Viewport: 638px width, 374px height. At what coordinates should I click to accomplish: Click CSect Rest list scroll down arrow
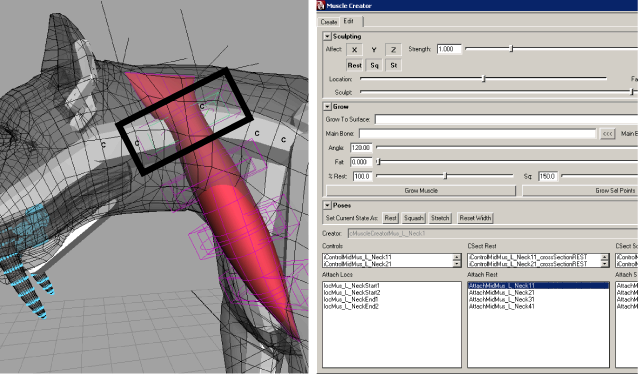pos(605,264)
